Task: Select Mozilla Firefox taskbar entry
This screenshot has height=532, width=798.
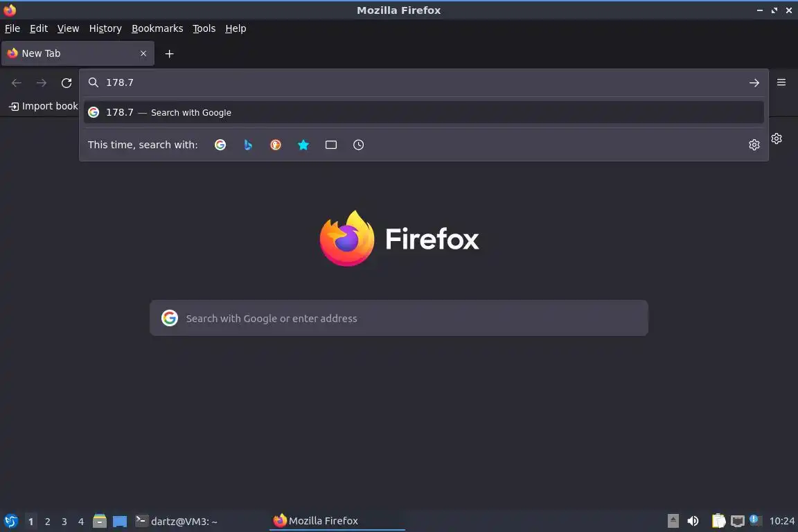Action: (x=337, y=521)
